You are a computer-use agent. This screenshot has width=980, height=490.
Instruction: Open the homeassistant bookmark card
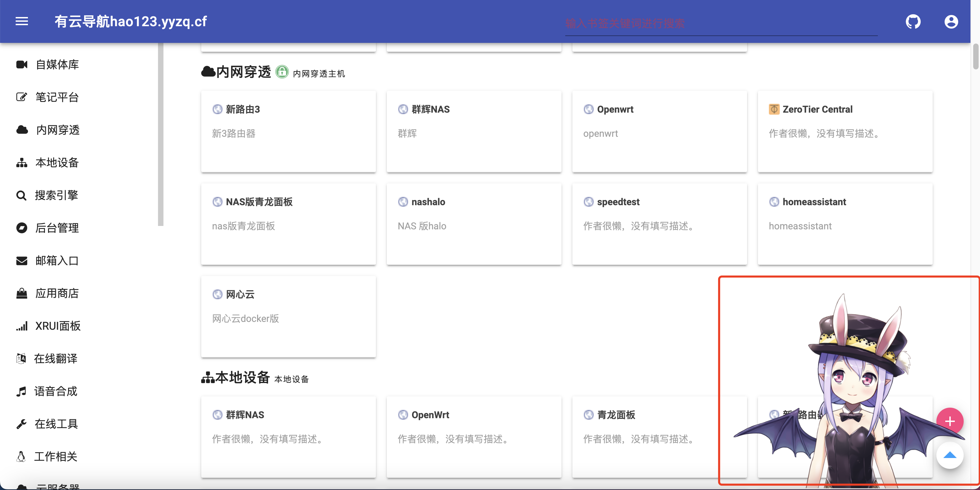click(x=845, y=224)
